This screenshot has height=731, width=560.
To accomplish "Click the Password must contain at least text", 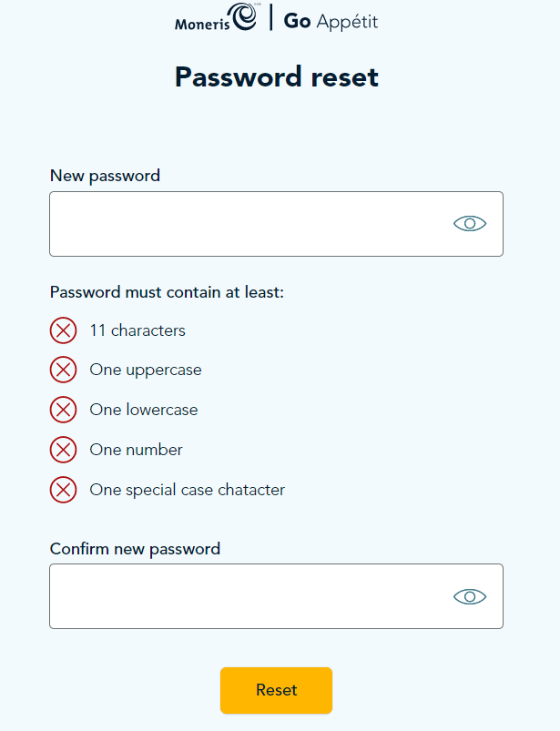I will tap(167, 292).
